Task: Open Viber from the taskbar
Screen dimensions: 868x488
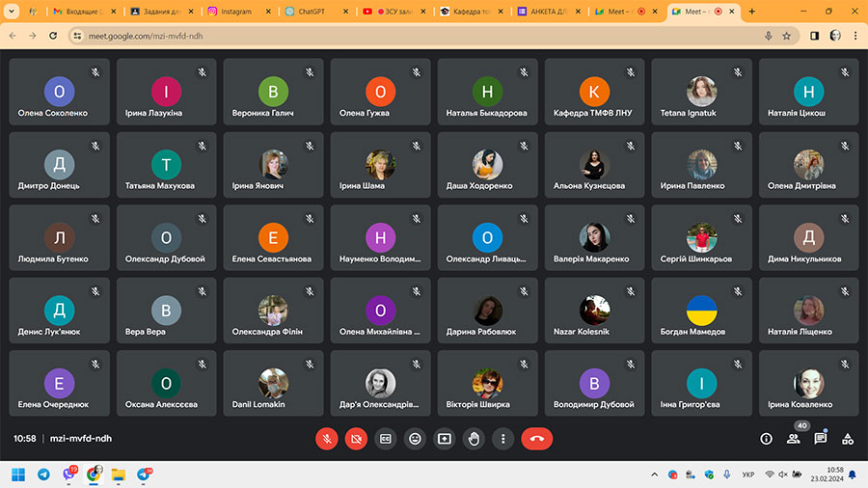Action: tap(68, 474)
